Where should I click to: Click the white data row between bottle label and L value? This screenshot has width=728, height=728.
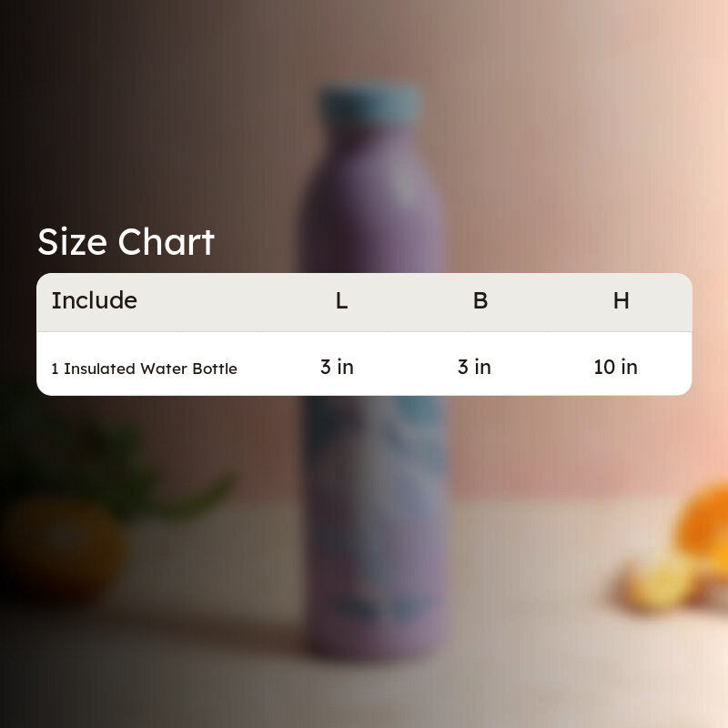pos(278,367)
